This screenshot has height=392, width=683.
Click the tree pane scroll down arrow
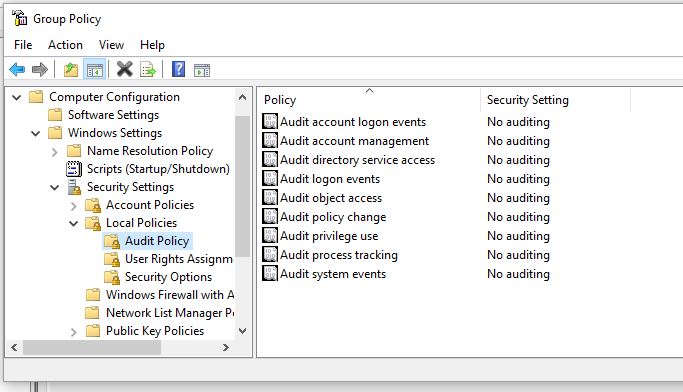coord(243,331)
